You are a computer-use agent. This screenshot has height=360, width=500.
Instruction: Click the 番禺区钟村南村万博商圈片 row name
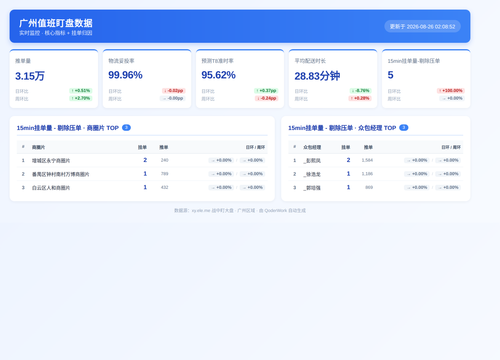point(60,174)
